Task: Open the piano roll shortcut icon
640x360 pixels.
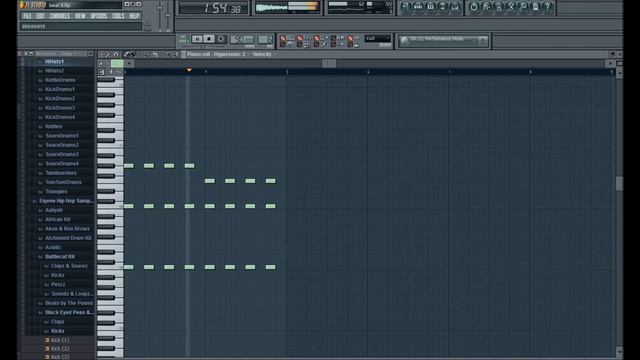Action: [430, 7]
